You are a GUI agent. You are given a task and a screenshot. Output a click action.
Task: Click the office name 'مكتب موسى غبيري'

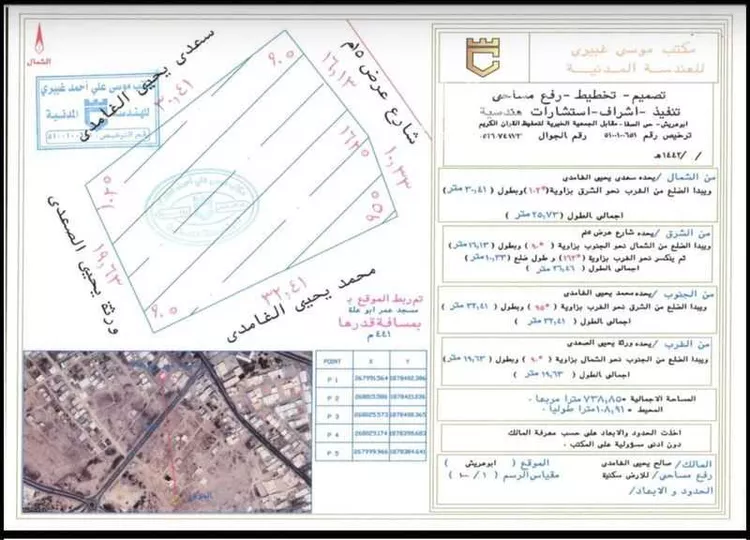coord(631,49)
